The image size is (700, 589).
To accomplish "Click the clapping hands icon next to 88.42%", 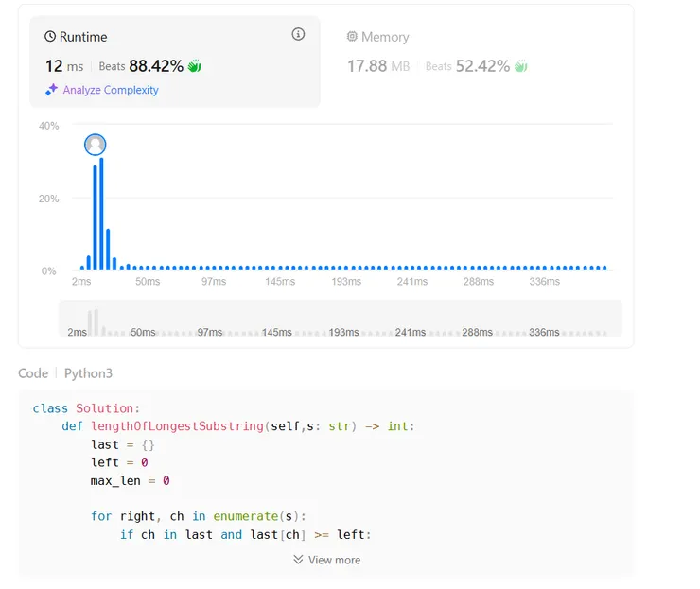I will point(194,66).
